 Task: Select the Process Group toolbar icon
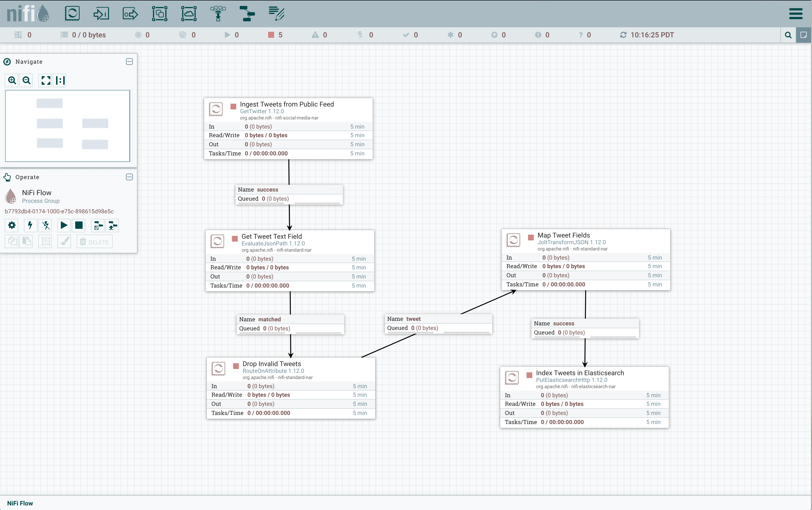160,14
